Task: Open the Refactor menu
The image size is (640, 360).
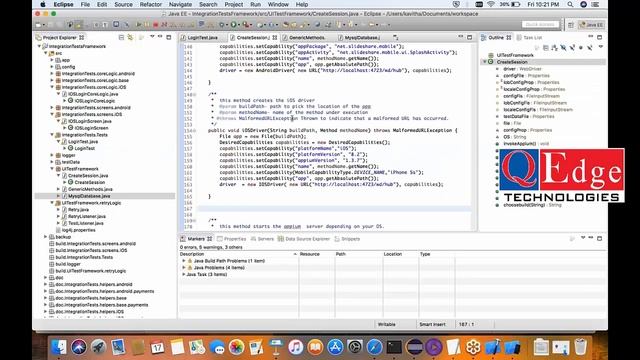Action: tap(151, 4)
